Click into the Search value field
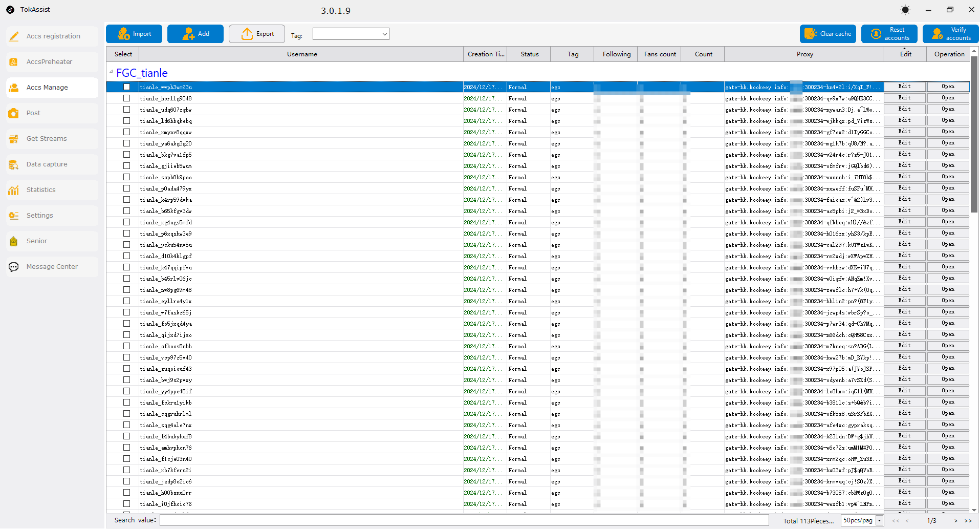 click(464, 520)
